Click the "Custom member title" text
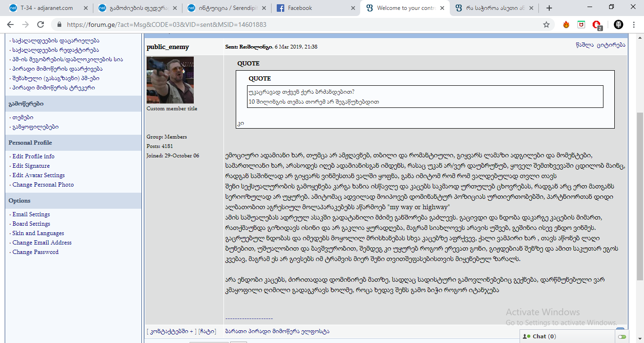The height and width of the screenshot is (343, 644). 172,108
